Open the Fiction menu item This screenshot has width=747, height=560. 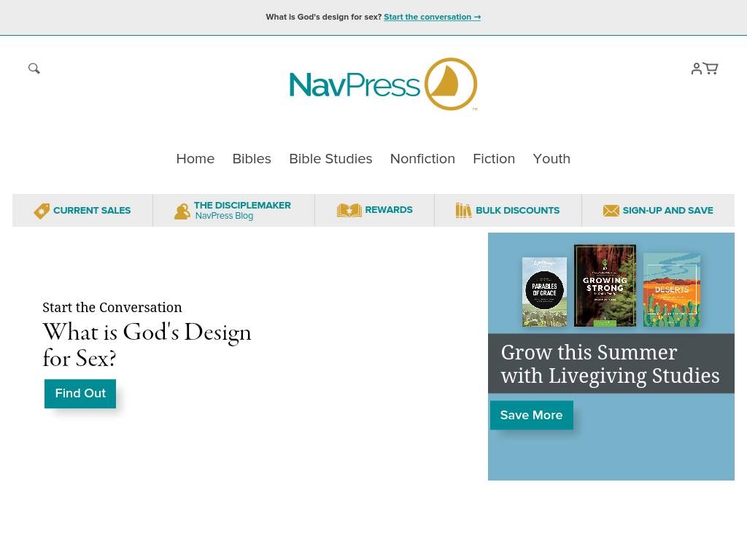(494, 158)
